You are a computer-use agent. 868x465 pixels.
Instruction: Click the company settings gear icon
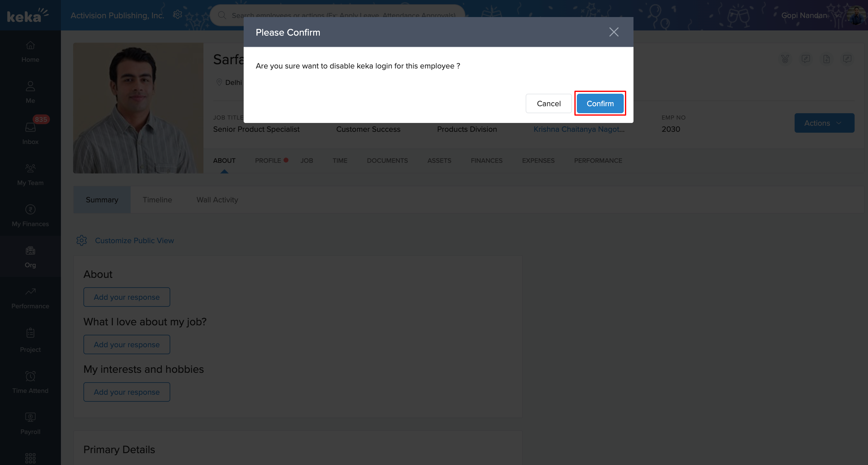178,15
